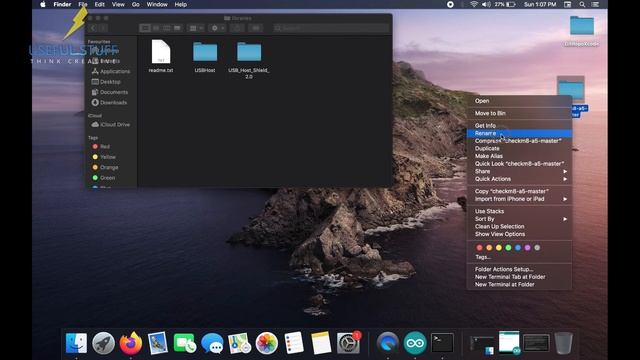Screen dimensions: 640x360
Task: Apply purple tag color in context menu
Action: 527,247
